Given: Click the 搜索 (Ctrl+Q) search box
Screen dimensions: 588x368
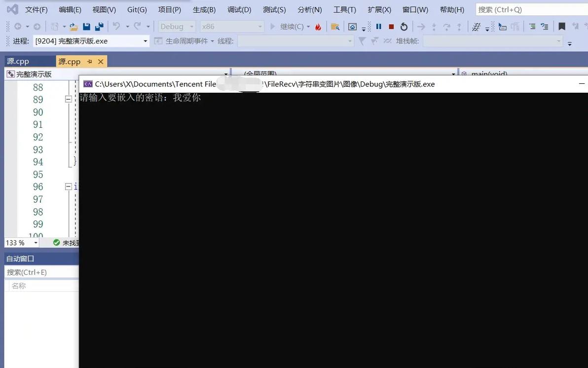Looking at the screenshot, I should pos(532,10).
